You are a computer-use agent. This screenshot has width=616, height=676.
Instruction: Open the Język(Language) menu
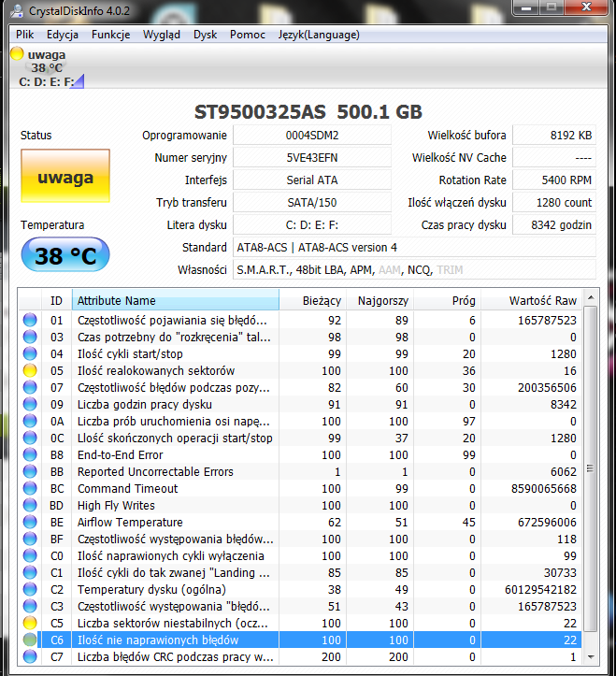pos(319,35)
